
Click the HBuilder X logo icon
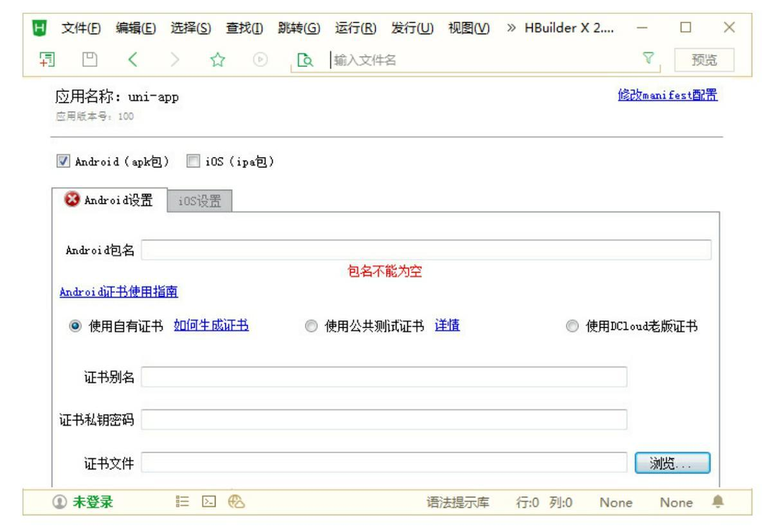pos(40,28)
